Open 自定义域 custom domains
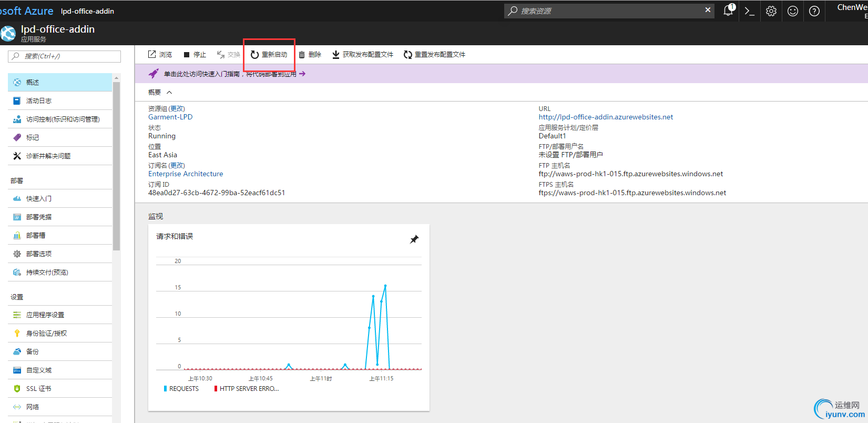 click(x=60, y=370)
